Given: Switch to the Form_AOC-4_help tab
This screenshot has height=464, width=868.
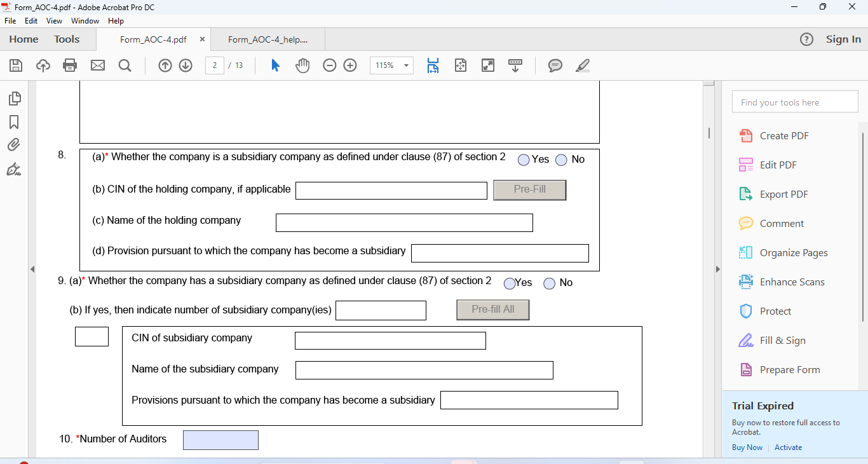Looking at the screenshot, I should coord(268,38).
